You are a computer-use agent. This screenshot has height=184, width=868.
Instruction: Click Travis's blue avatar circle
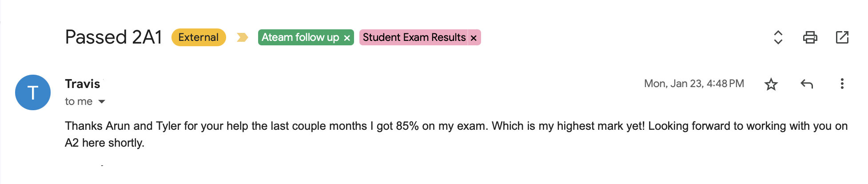(33, 92)
